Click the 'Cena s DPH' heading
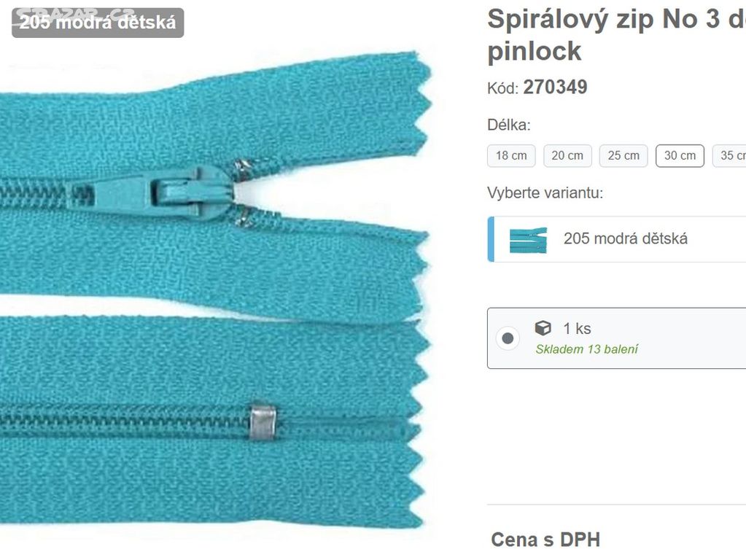Image resolution: width=746 pixels, height=560 pixels. (x=545, y=540)
